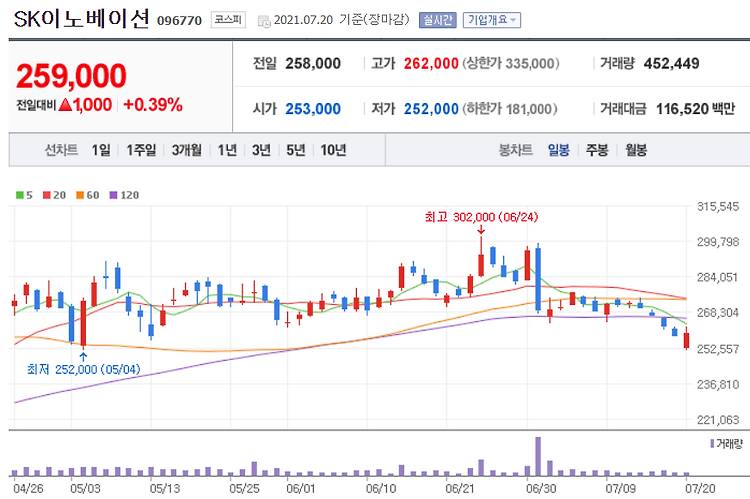This screenshot has height=499, width=750.
Task: Click the 거래대금 value 116,520 백만
Action: 695,109
